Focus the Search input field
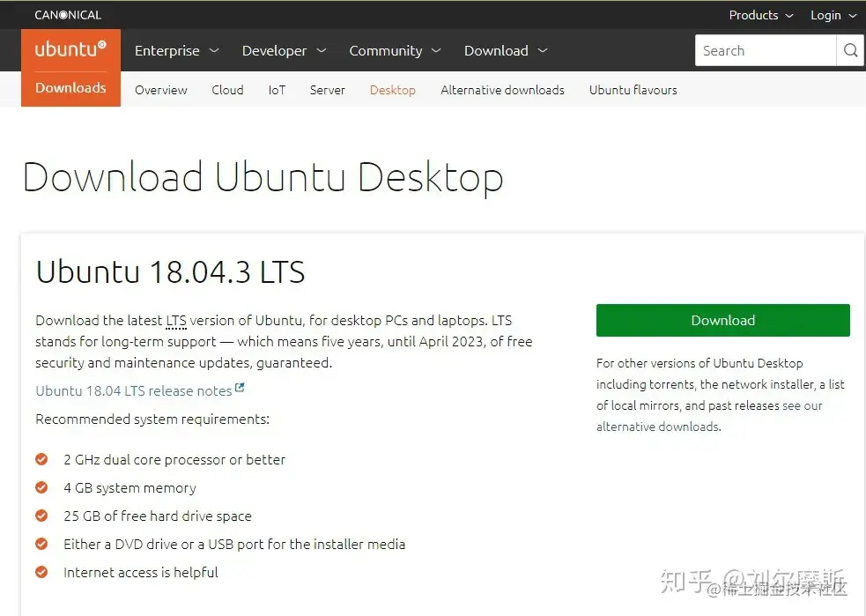Viewport: 866px width, 616px height. click(x=766, y=50)
